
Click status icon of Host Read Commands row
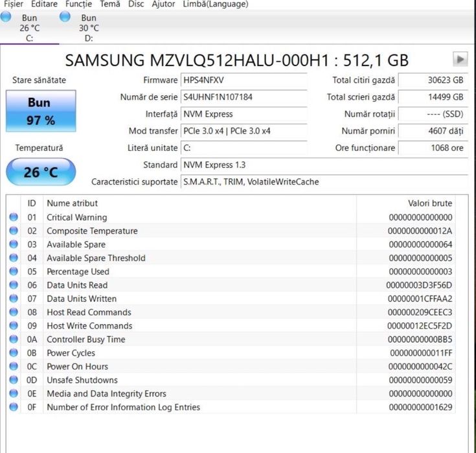(x=14, y=312)
